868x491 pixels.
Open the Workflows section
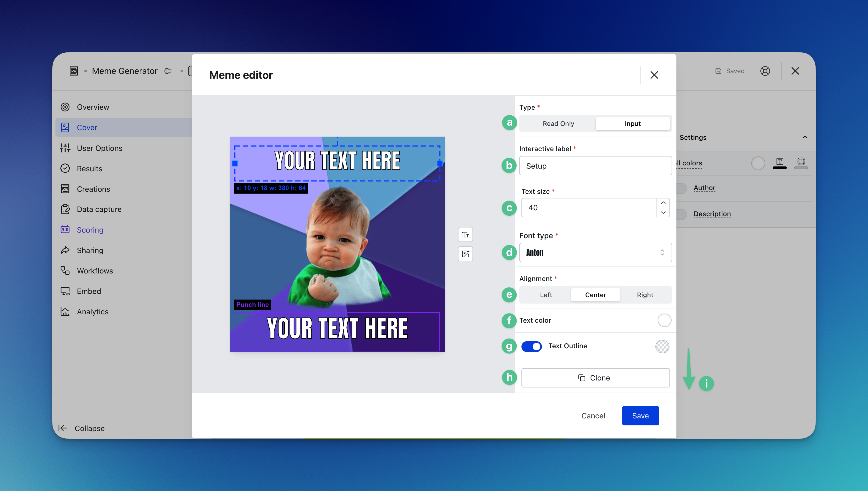pos(94,271)
